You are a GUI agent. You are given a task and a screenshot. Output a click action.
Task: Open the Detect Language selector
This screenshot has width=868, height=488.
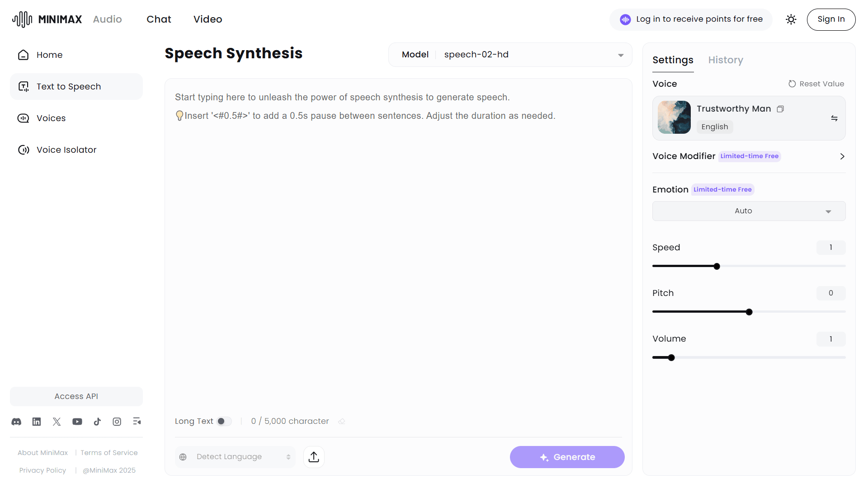pyautogui.click(x=235, y=457)
